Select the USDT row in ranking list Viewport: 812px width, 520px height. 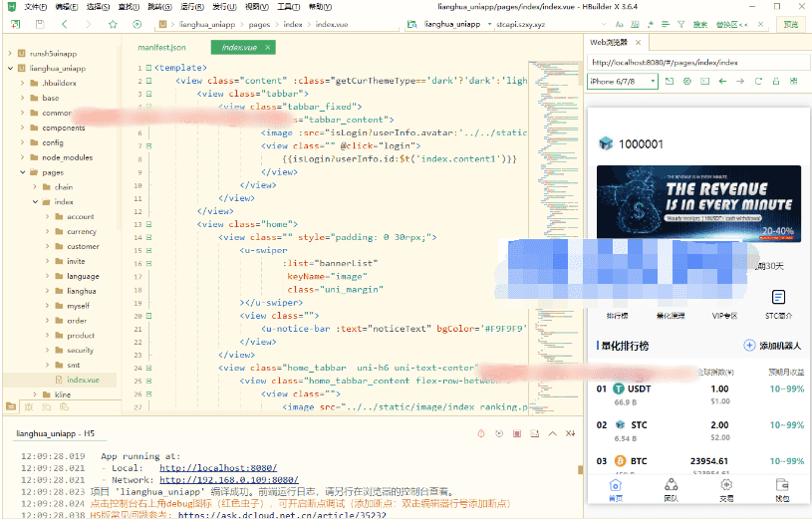coord(698,394)
